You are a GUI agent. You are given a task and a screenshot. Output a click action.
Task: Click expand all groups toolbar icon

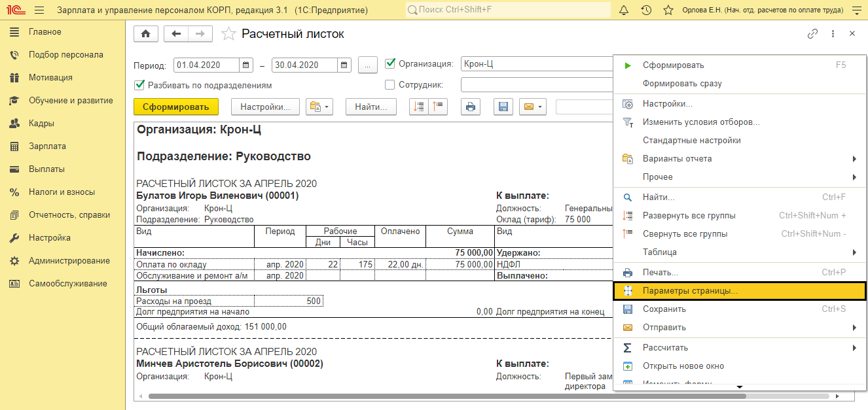pyautogui.click(x=419, y=107)
